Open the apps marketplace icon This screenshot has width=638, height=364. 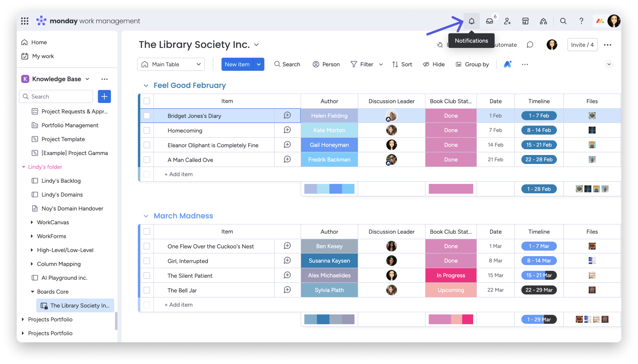tap(525, 21)
